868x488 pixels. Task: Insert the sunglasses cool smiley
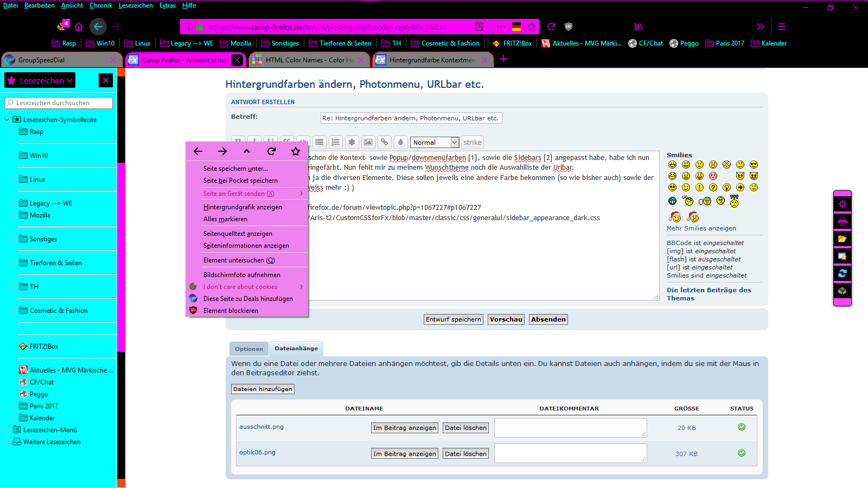pos(754,164)
